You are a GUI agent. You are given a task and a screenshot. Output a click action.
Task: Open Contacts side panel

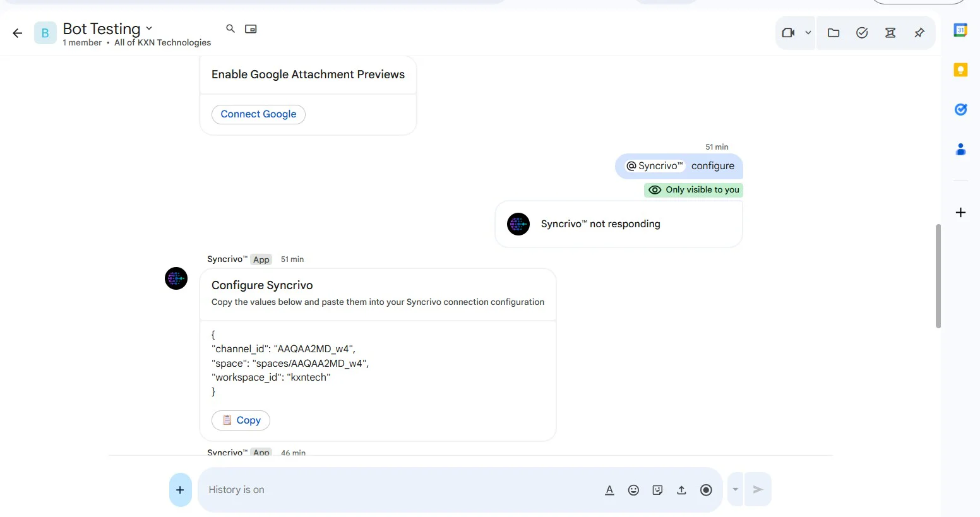click(x=960, y=149)
